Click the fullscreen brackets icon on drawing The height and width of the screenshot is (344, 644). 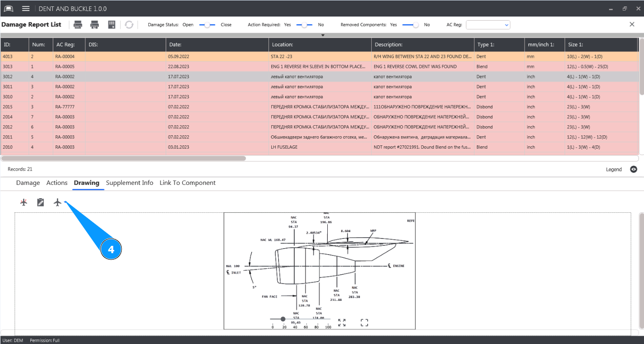[x=364, y=323]
